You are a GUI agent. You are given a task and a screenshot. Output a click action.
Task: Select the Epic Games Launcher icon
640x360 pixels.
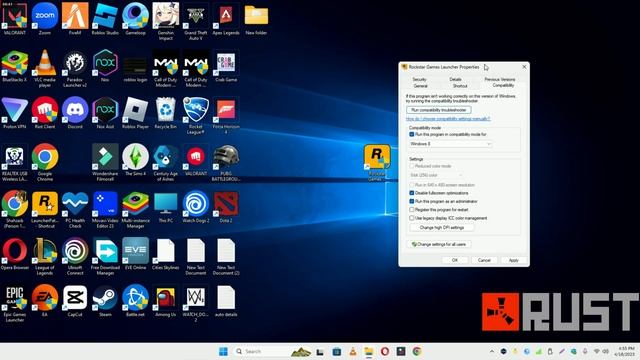click(15, 303)
